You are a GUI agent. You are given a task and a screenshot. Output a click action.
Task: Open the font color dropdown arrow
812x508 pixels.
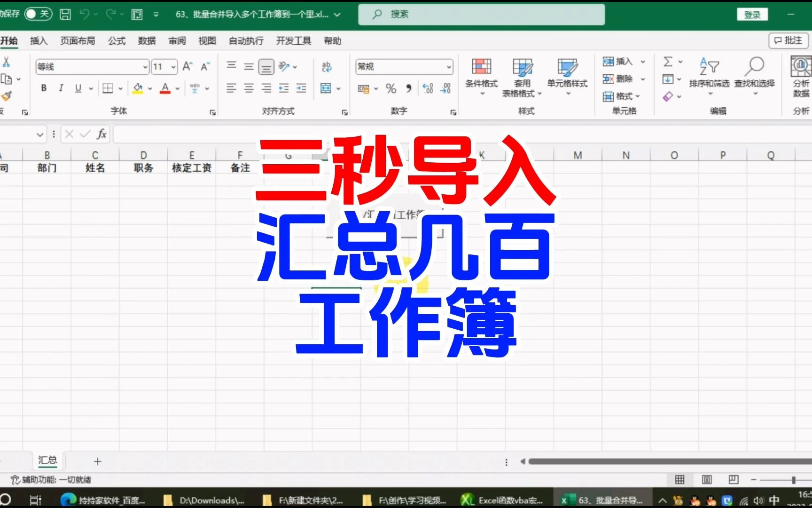pyautogui.click(x=178, y=88)
